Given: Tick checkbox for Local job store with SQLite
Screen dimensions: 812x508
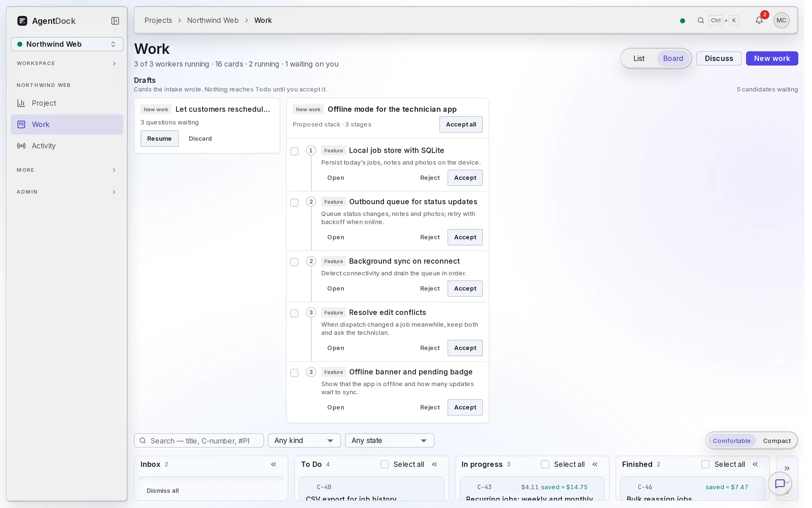Looking at the screenshot, I should (x=294, y=151).
